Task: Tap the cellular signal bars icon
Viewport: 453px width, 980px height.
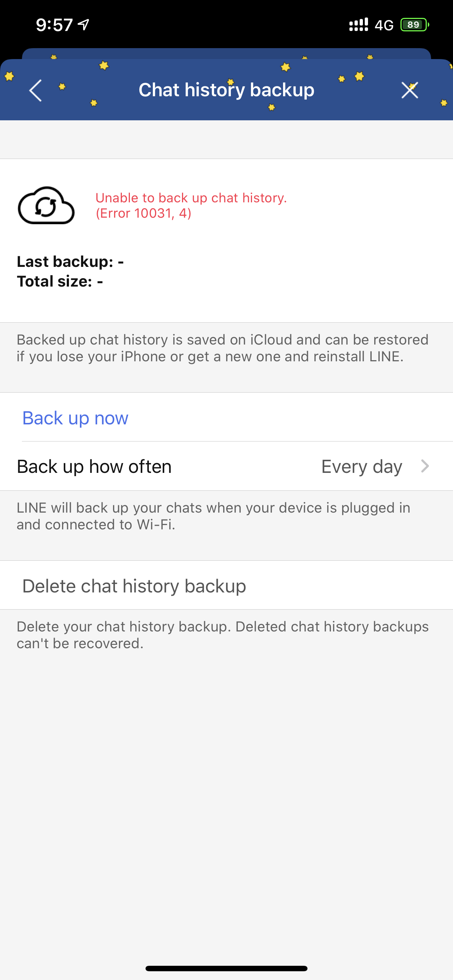Action: point(359,25)
